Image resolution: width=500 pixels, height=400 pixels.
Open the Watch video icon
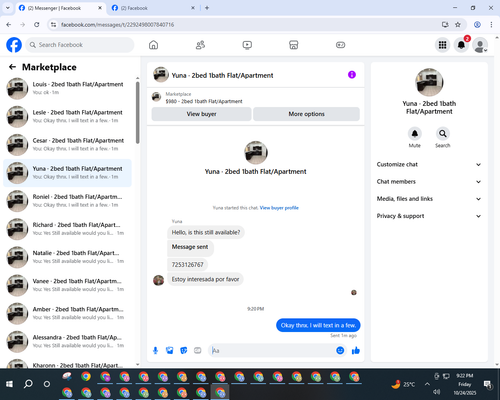pyautogui.click(x=247, y=45)
